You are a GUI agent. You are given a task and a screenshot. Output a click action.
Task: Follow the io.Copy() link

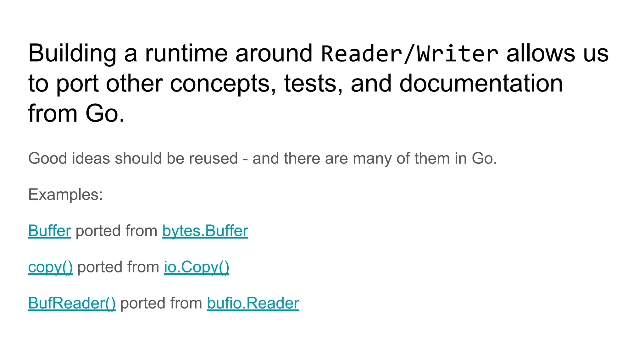point(197,267)
